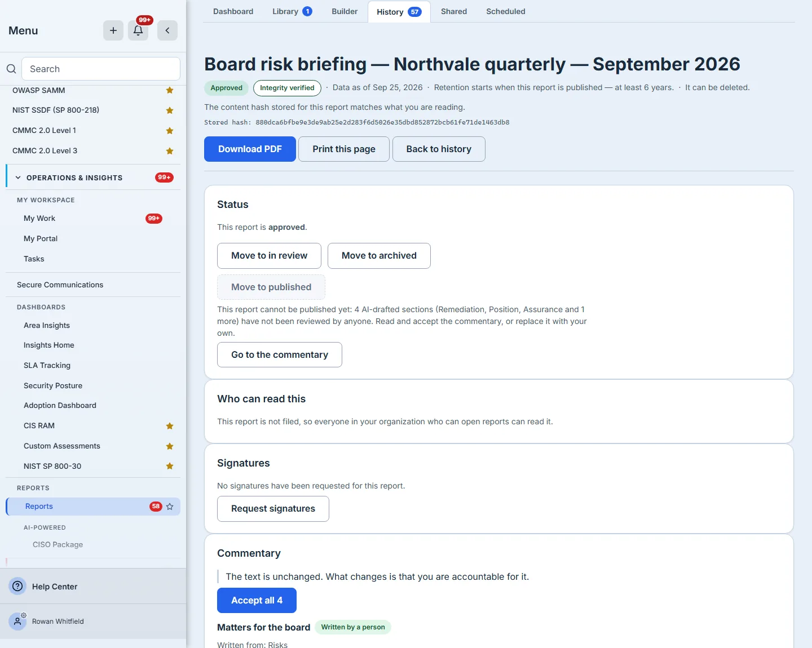Open Rowan Whitfield user avatar
812x648 pixels.
(18, 621)
